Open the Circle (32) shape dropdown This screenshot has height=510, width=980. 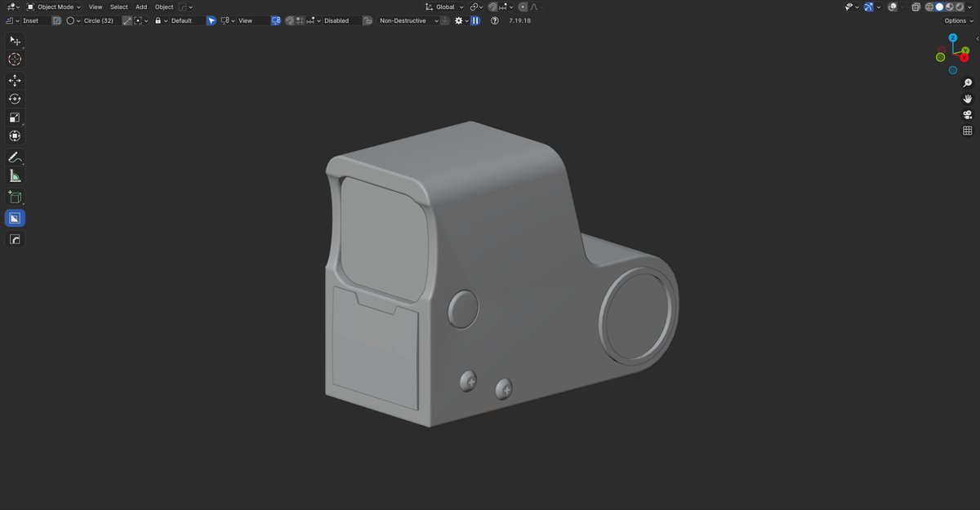[92, 20]
